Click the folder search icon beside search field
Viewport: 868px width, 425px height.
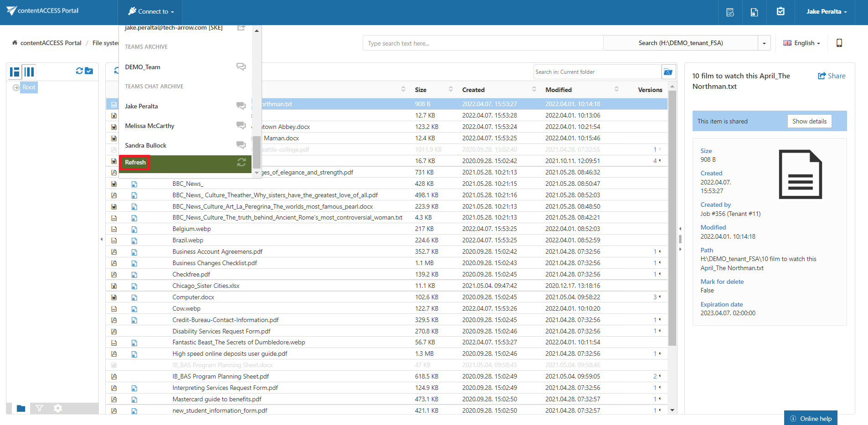668,72
